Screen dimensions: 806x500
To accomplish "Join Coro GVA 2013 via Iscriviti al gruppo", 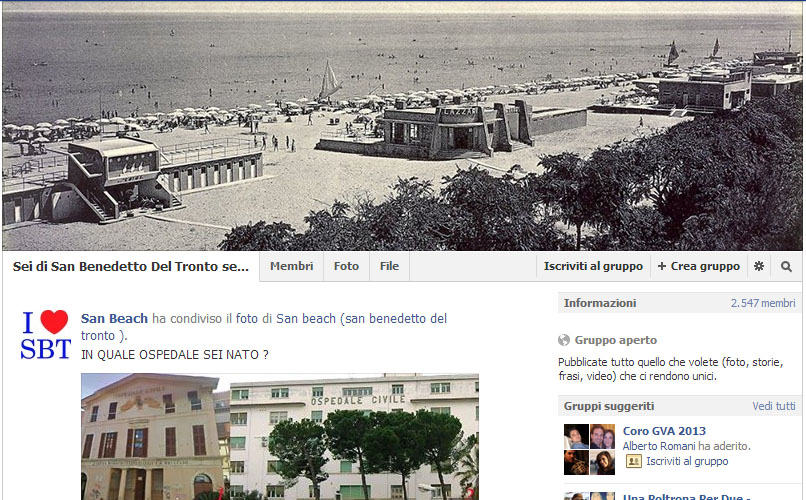I will point(687,461).
